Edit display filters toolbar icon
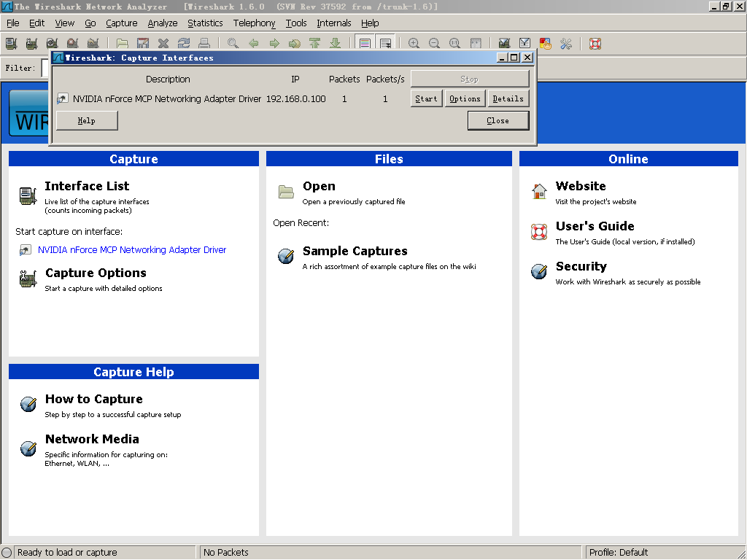This screenshot has height=560, width=747. click(525, 43)
